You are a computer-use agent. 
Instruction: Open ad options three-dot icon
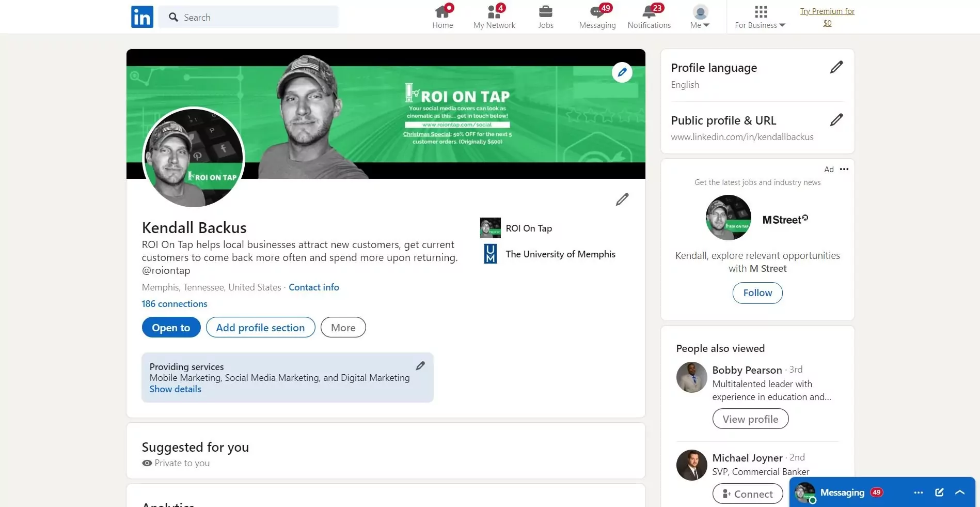[x=844, y=169]
